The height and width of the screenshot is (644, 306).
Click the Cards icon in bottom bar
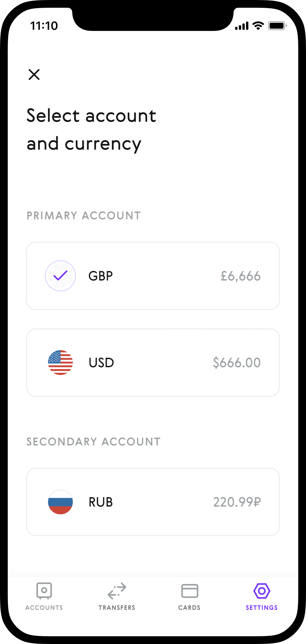189,591
